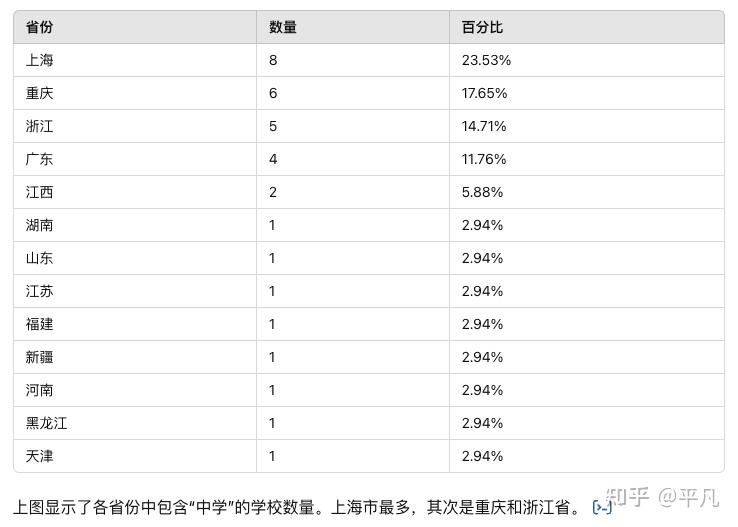Click the 天津 province cell

(x=40, y=456)
